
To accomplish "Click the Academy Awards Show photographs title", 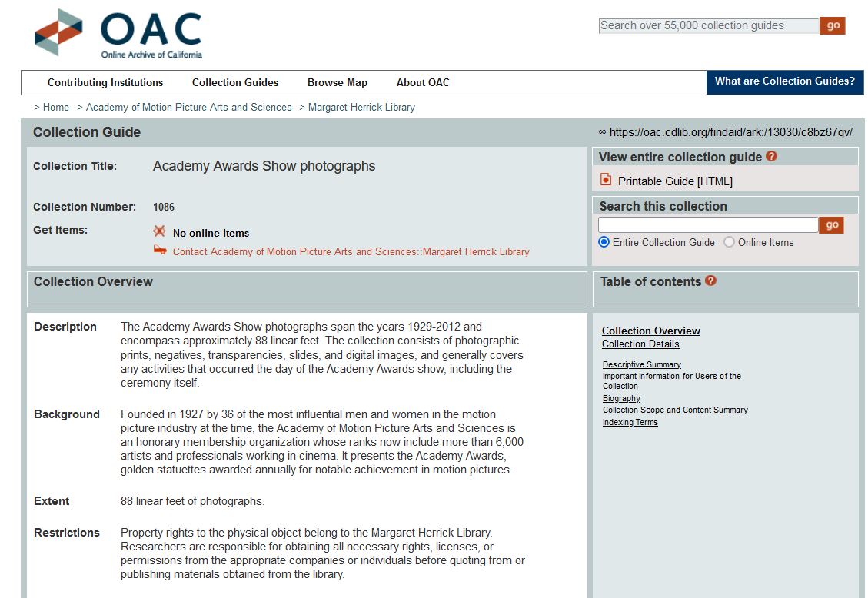I will tap(264, 166).
